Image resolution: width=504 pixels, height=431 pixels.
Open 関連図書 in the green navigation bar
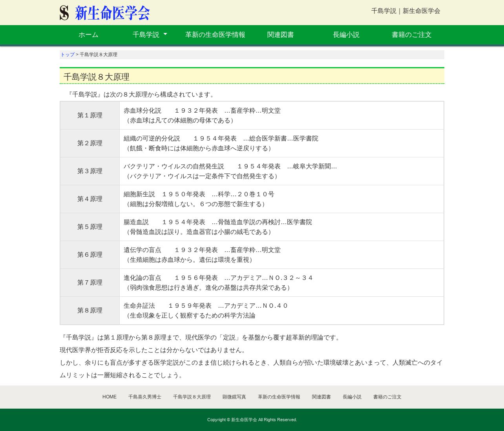(x=280, y=35)
